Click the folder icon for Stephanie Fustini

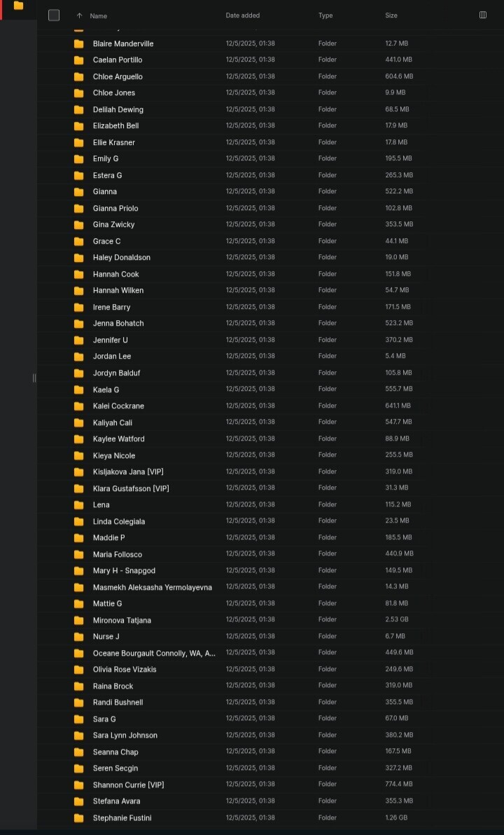click(78, 818)
